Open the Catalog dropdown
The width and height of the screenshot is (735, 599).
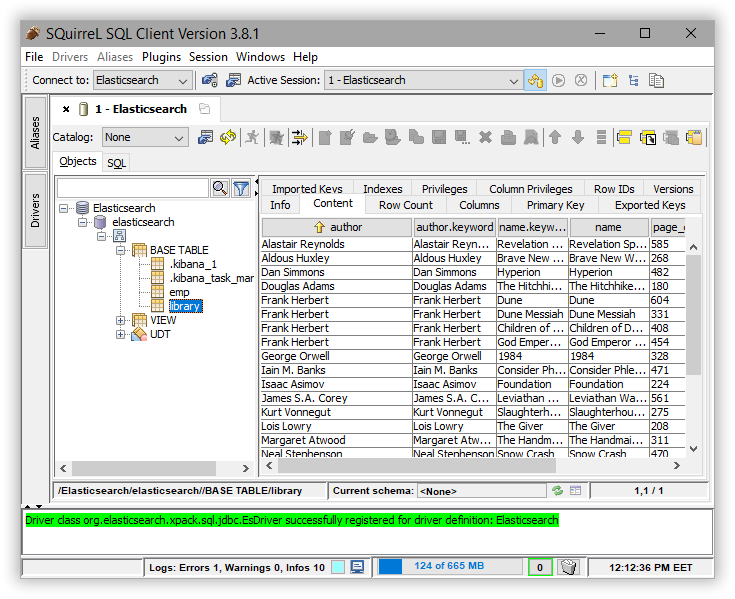[x=144, y=137]
